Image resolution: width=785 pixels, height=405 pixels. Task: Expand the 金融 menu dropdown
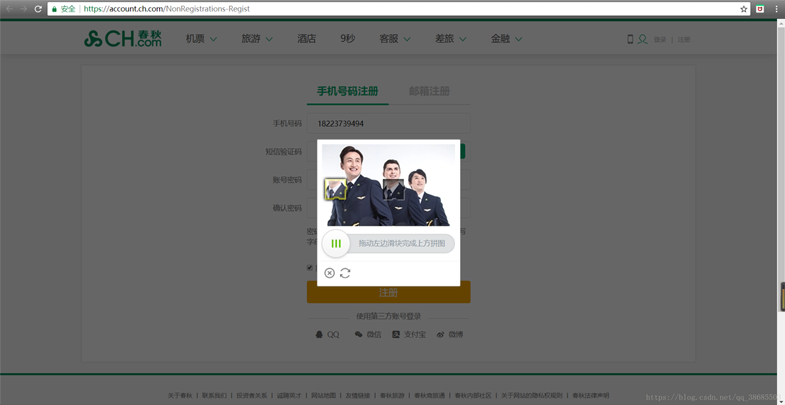point(506,39)
